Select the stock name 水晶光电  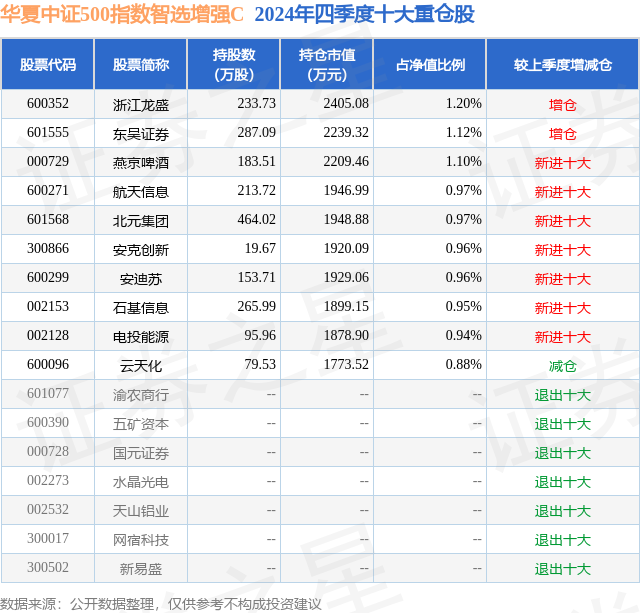coord(141,482)
